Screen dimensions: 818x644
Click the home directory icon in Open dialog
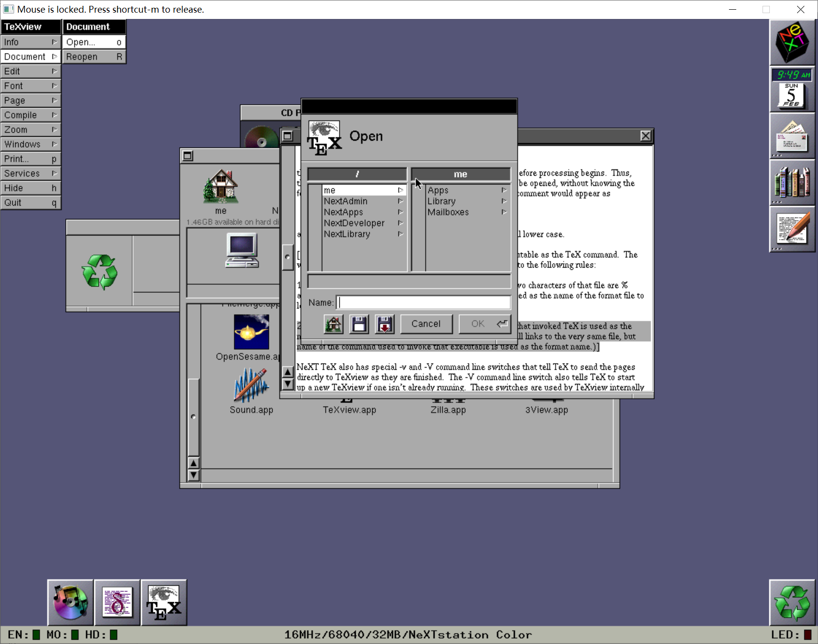click(x=333, y=324)
